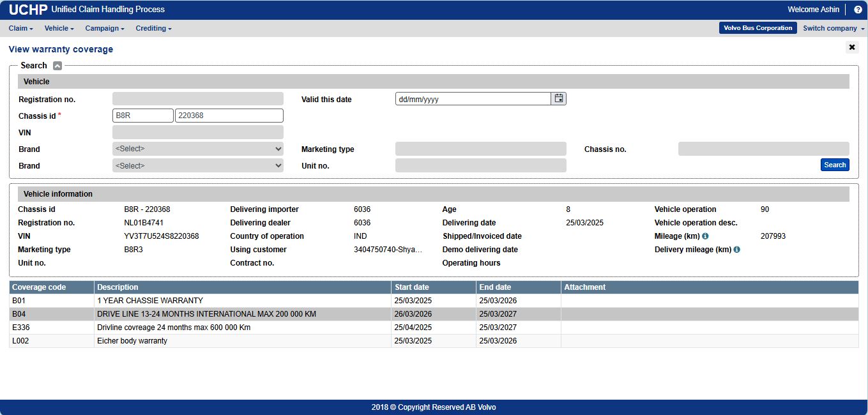Viewport: 868px width, 415px height.
Task: Close the View warranty coverage panel
Action: tap(851, 47)
